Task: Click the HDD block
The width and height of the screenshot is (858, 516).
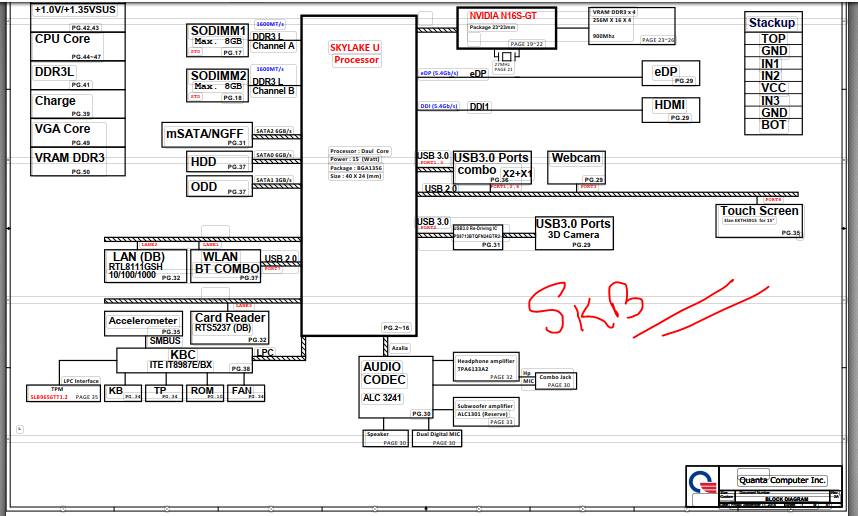Action: click(219, 162)
